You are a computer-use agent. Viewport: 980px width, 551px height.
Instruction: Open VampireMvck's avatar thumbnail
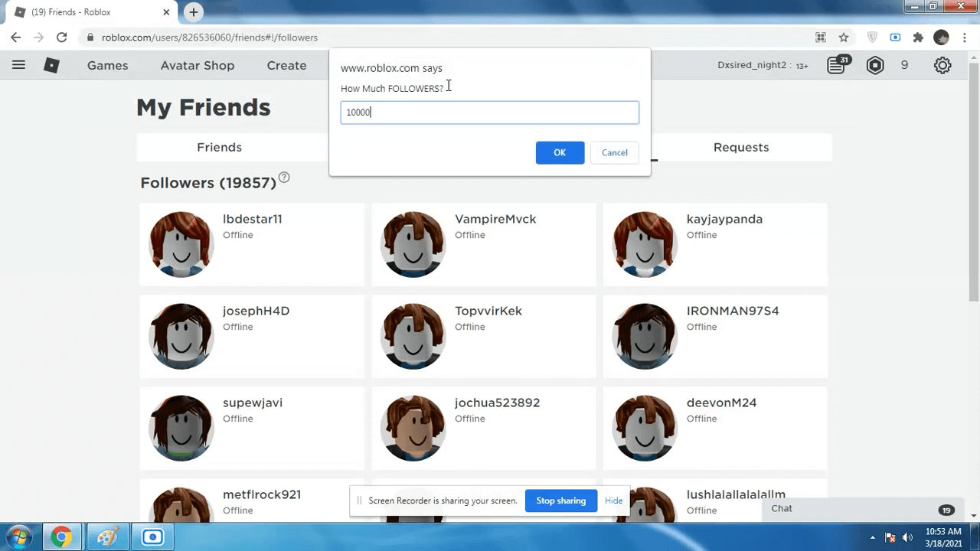point(413,244)
